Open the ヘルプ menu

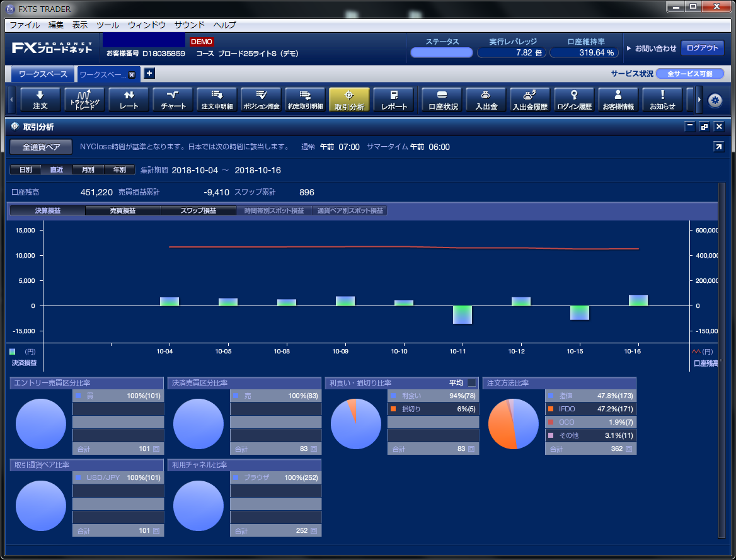click(x=225, y=25)
